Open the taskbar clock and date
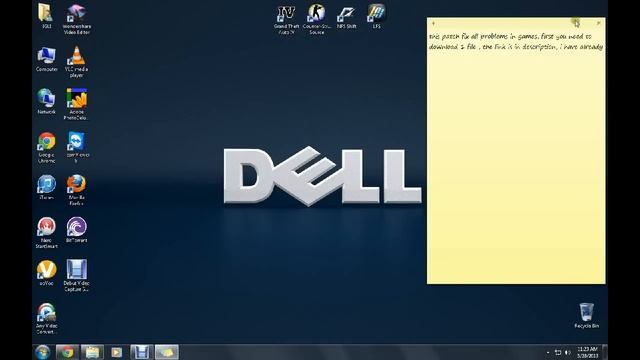 588,352
